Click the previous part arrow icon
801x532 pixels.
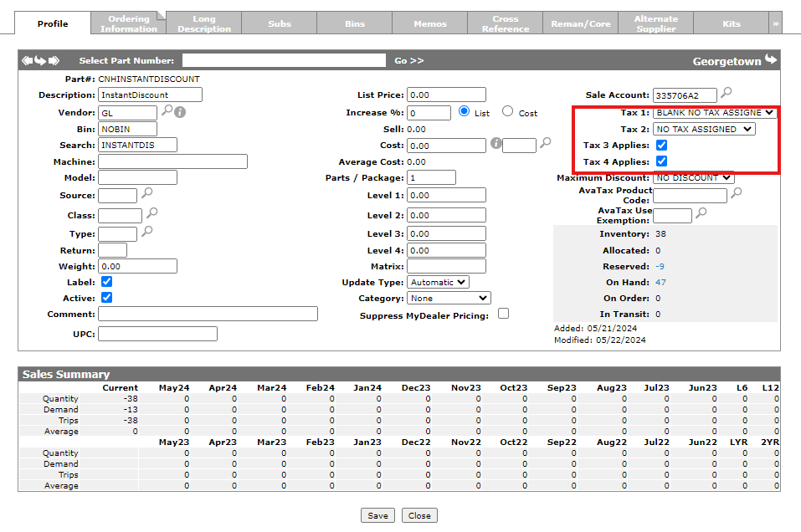(27, 60)
